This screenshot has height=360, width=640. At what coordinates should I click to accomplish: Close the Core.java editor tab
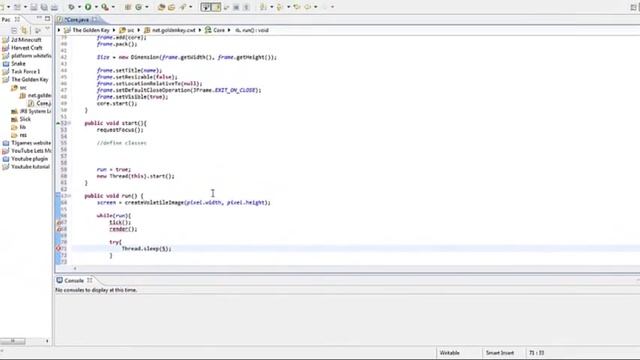click(95, 19)
